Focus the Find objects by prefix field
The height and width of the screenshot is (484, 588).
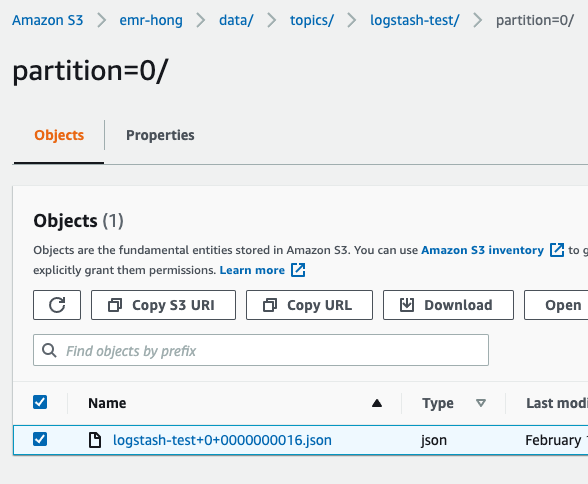(x=261, y=350)
